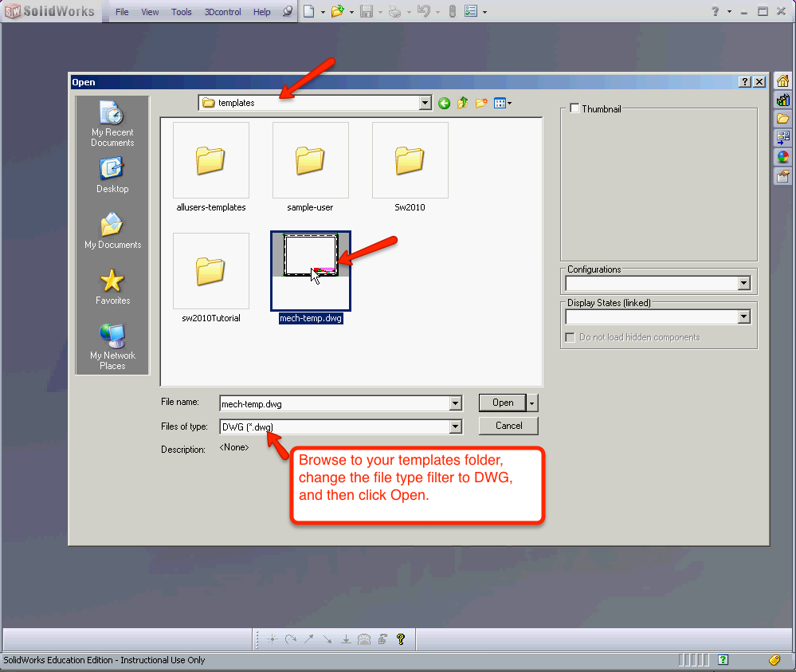Click the pushpin icon beside Help menu
This screenshot has width=796, height=672.
point(288,11)
